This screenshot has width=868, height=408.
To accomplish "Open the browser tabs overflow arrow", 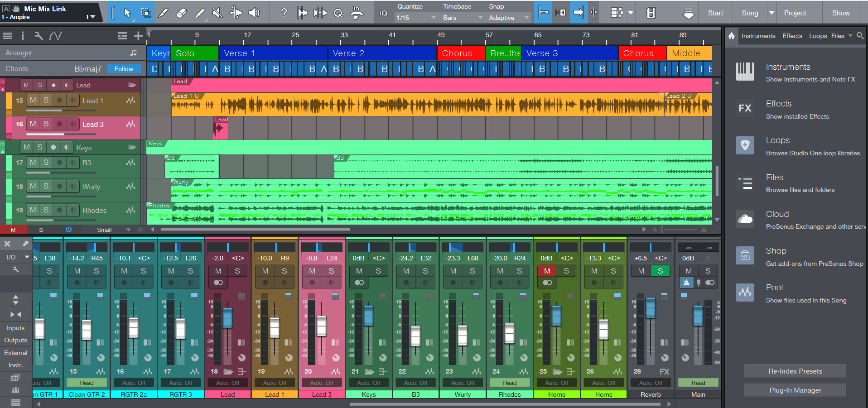I will pos(850,36).
